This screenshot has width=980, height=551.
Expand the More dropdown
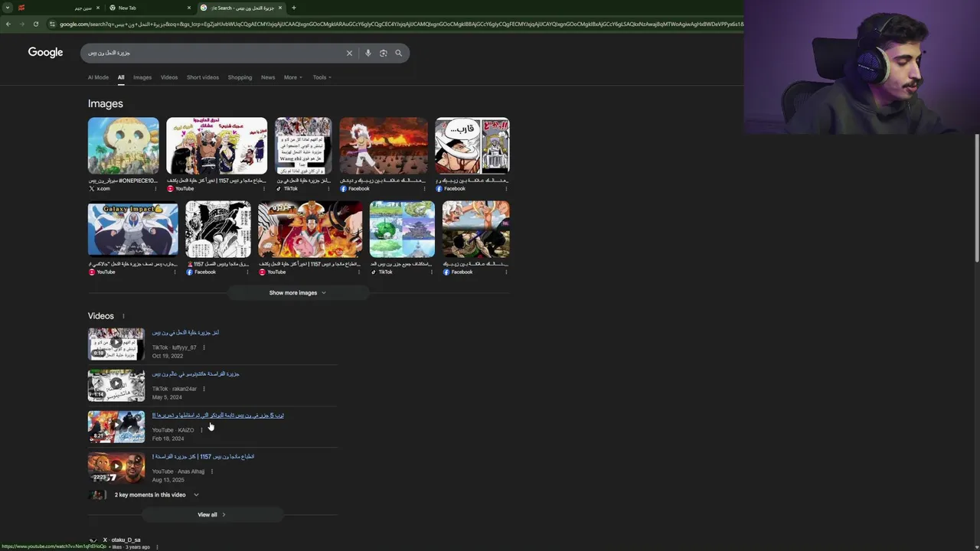point(293,77)
